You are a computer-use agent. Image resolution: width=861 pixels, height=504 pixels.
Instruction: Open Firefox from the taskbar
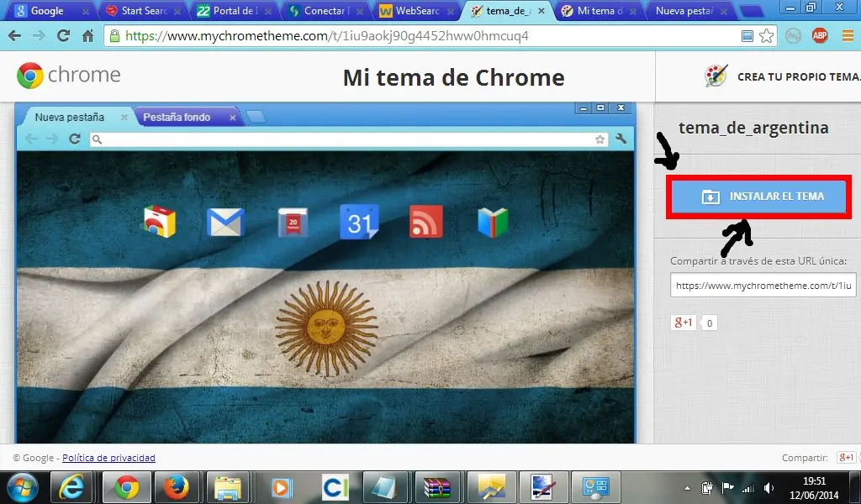click(x=177, y=487)
